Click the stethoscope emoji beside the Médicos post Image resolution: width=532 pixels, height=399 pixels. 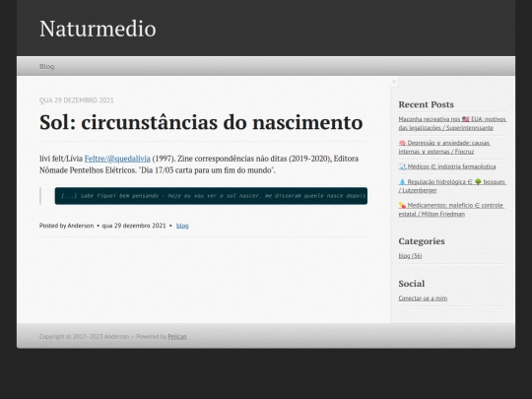coord(402,166)
